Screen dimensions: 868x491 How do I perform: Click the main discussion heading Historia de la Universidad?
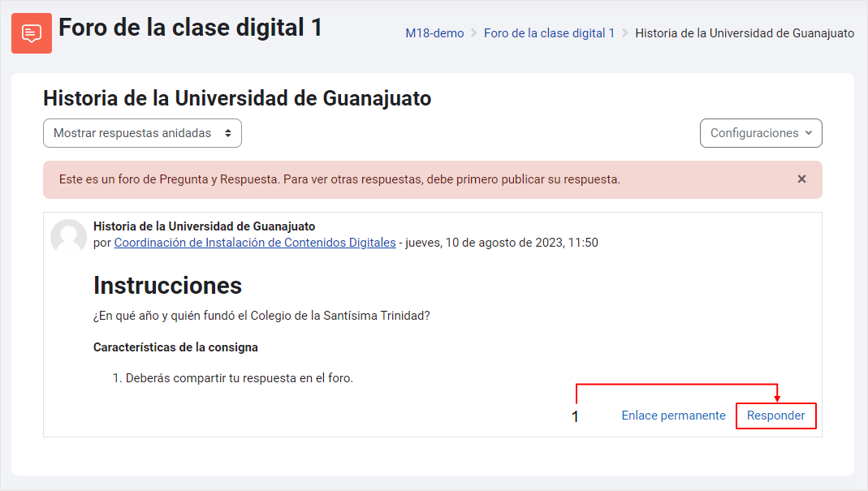[237, 98]
